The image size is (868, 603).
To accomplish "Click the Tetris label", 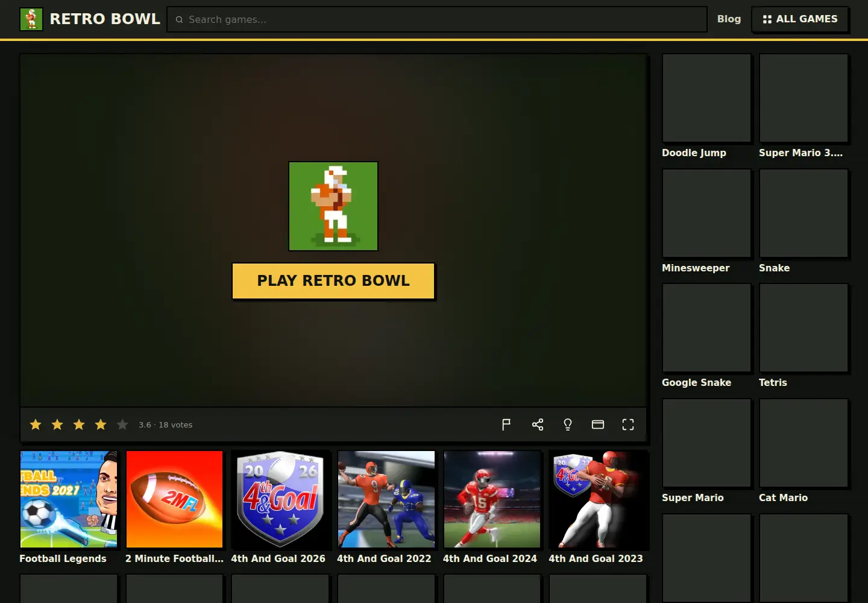I will tap(773, 383).
